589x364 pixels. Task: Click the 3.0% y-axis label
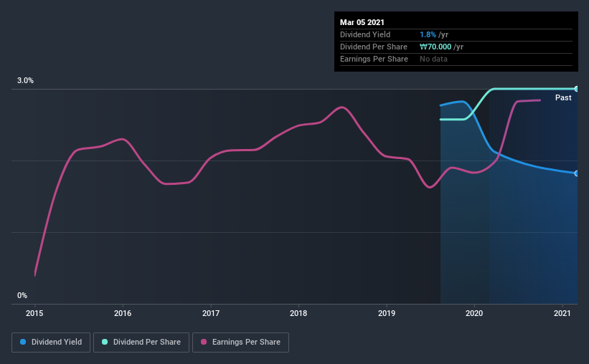[25, 80]
